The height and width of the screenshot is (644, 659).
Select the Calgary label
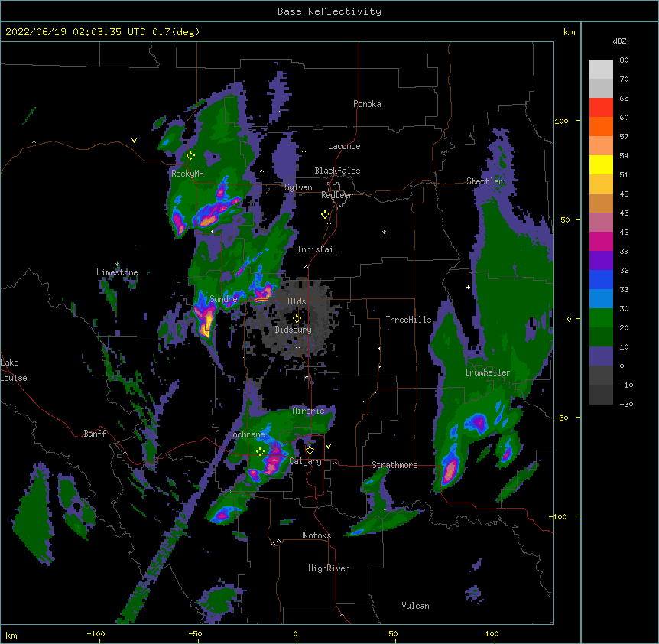click(306, 461)
